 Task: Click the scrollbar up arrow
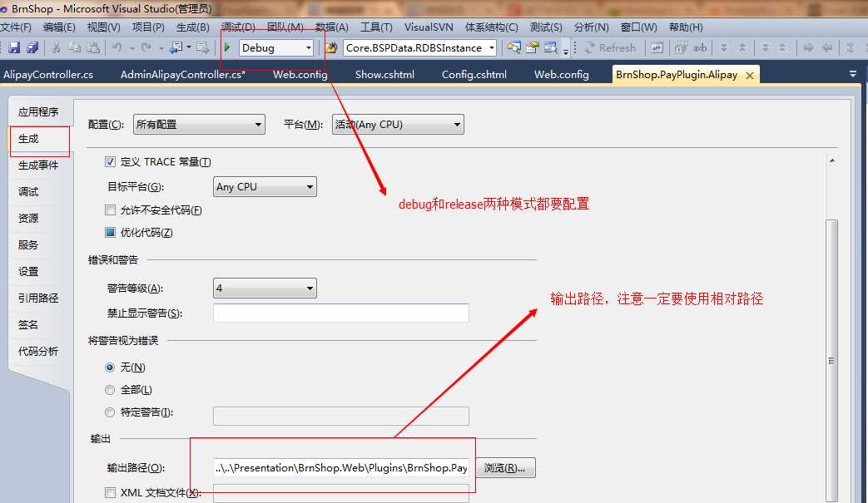832,160
